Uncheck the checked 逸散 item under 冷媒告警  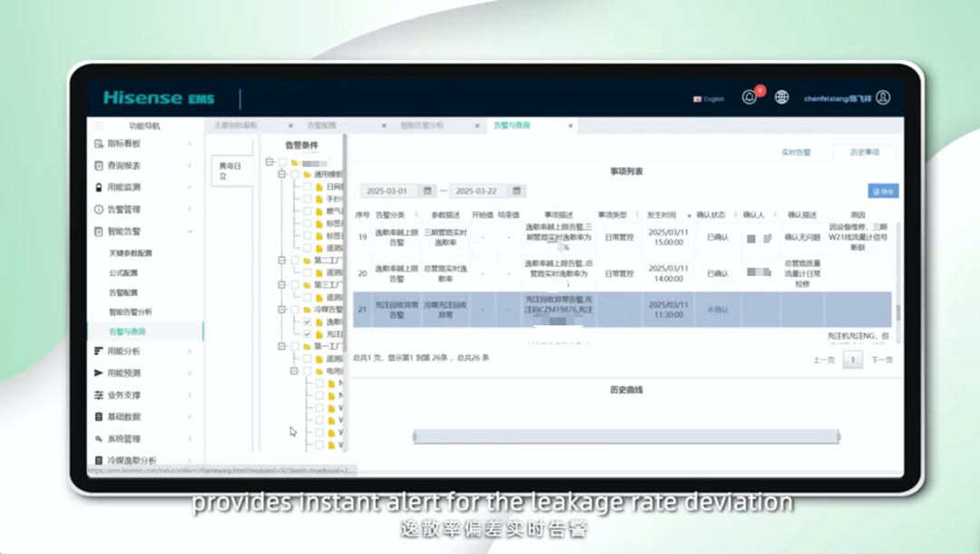308,322
